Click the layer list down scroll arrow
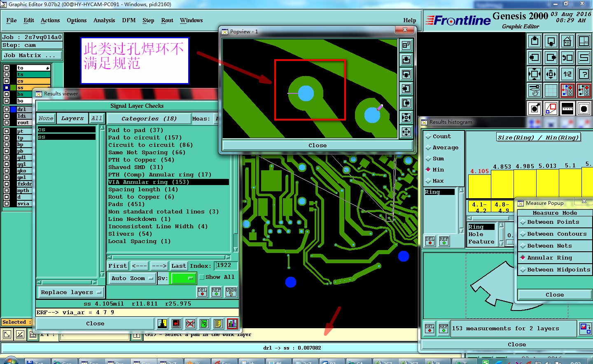Viewport: 593px width, 364px height. click(x=103, y=274)
